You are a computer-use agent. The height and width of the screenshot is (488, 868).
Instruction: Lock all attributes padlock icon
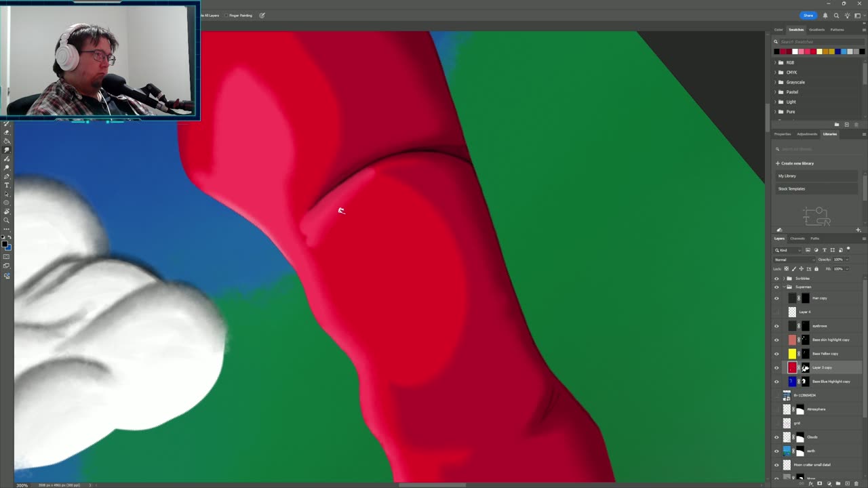pyautogui.click(x=816, y=269)
